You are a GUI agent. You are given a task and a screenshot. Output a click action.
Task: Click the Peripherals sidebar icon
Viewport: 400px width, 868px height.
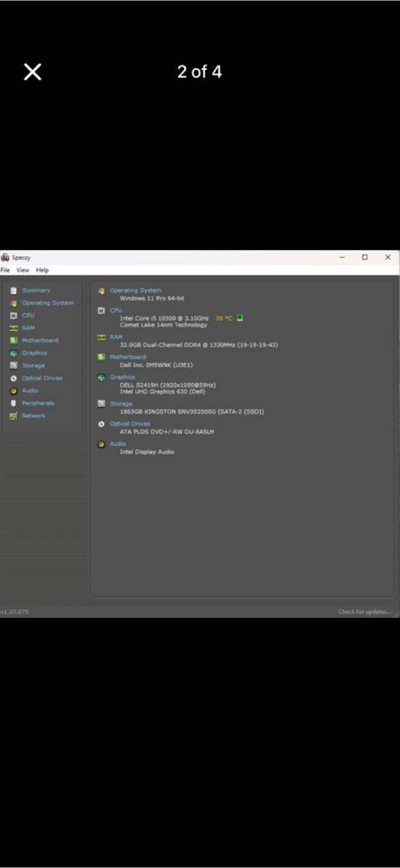(13, 403)
